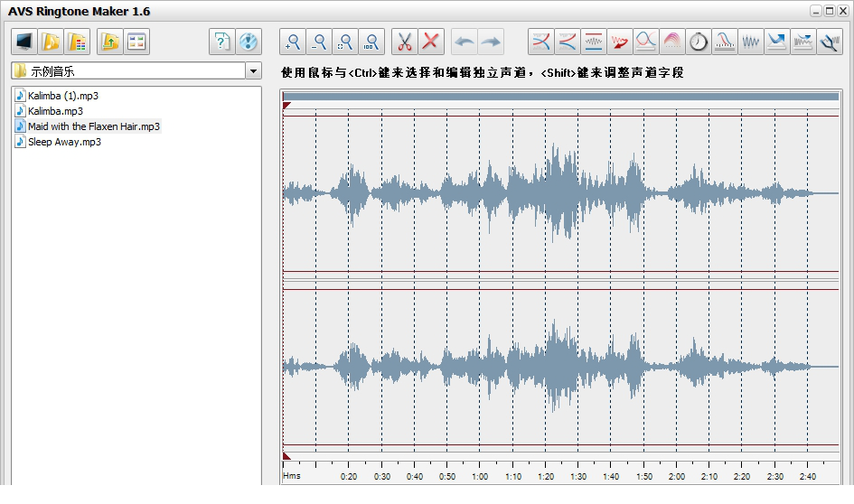
Task: Delete selection with the red X icon
Action: click(x=431, y=42)
